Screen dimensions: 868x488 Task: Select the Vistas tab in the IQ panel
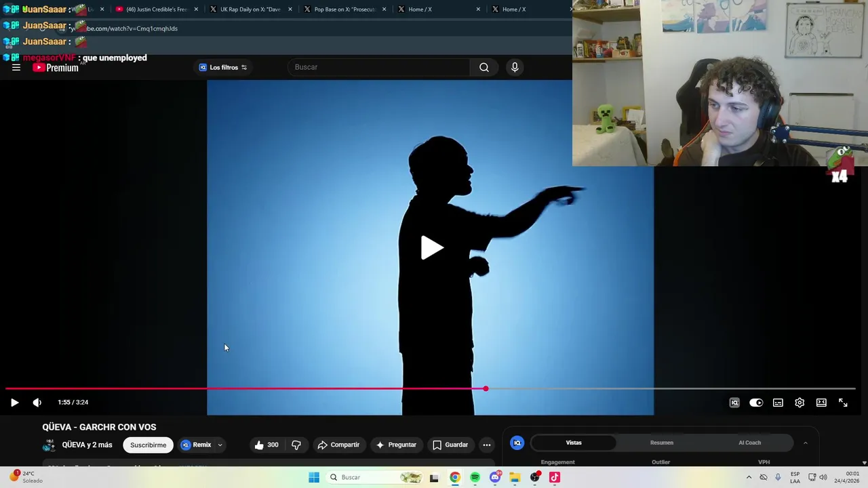click(x=574, y=443)
